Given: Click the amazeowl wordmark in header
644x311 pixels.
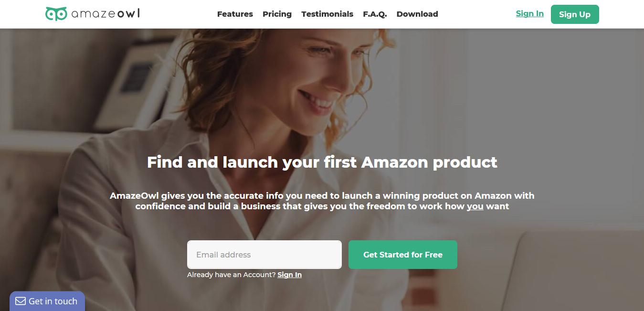Looking at the screenshot, I should coord(106,14).
